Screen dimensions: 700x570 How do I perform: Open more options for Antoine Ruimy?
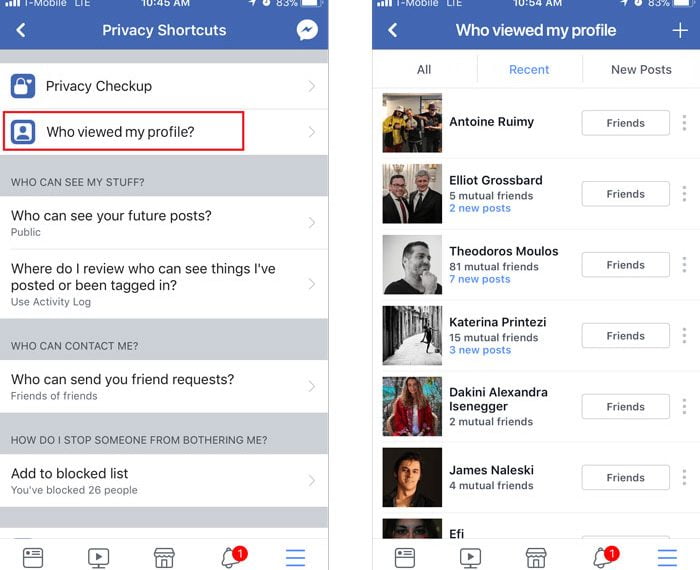(684, 123)
